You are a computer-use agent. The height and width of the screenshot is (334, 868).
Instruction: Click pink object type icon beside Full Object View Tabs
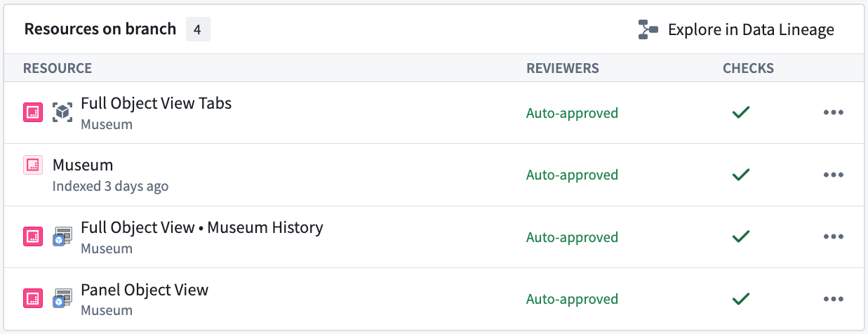(x=33, y=112)
